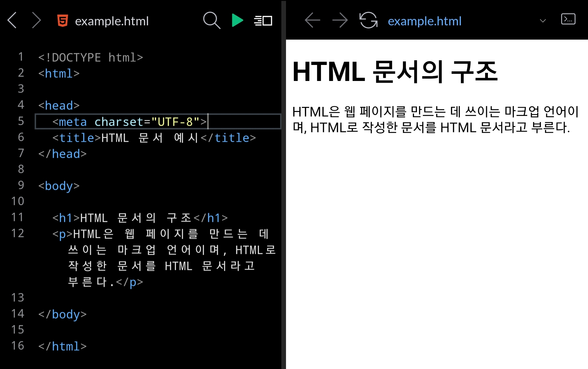Run the code with green play button
Image resolution: width=588 pixels, height=369 pixels.
pos(237,20)
